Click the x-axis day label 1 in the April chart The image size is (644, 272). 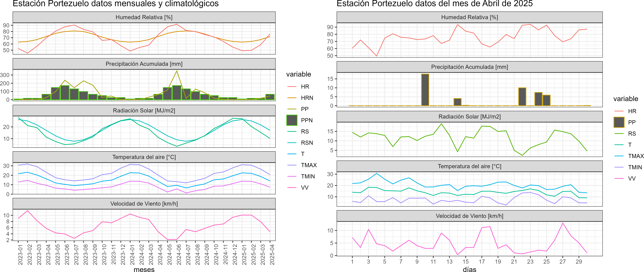point(352,261)
